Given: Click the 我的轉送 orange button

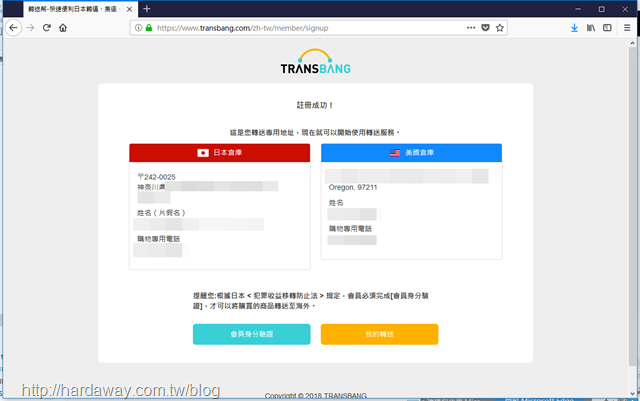Looking at the screenshot, I should 380,334.
